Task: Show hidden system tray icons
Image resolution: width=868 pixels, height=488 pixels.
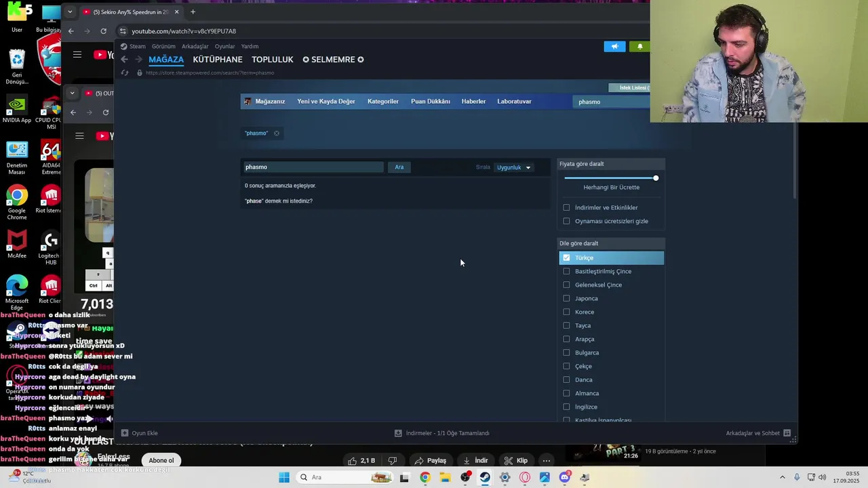Action: (782, 477)
